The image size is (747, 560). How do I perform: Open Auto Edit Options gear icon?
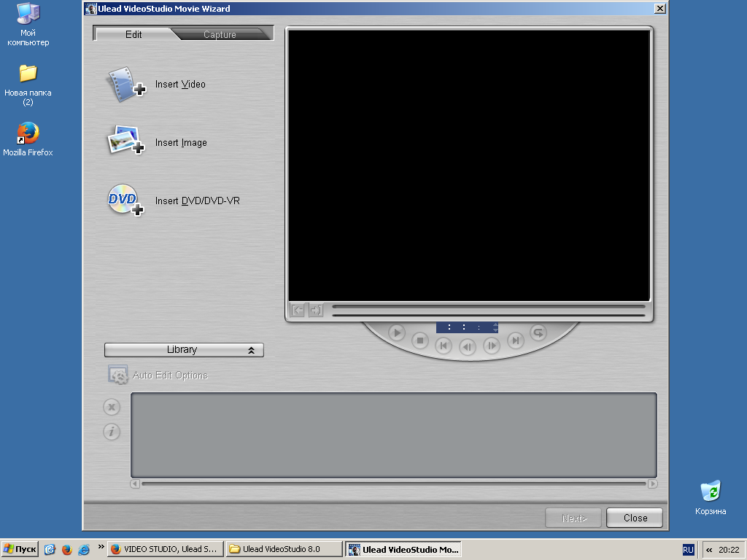click(118, 375)
